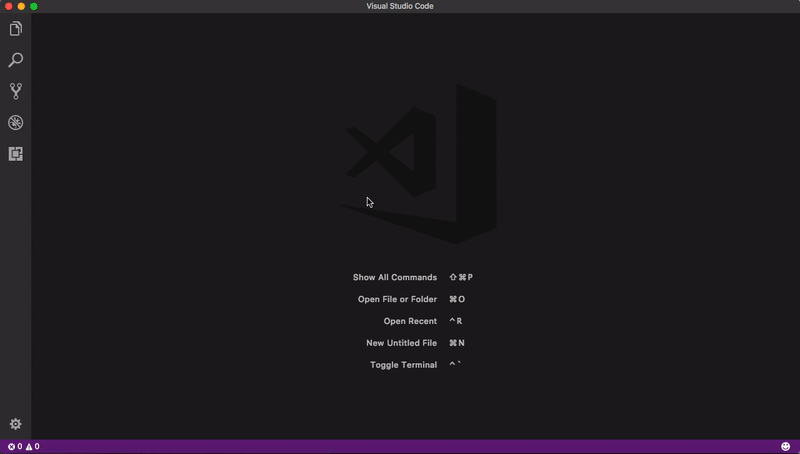Click the ⇧⌘P shortcut hint
800x454 pixels.
click(x=461, y=278)
